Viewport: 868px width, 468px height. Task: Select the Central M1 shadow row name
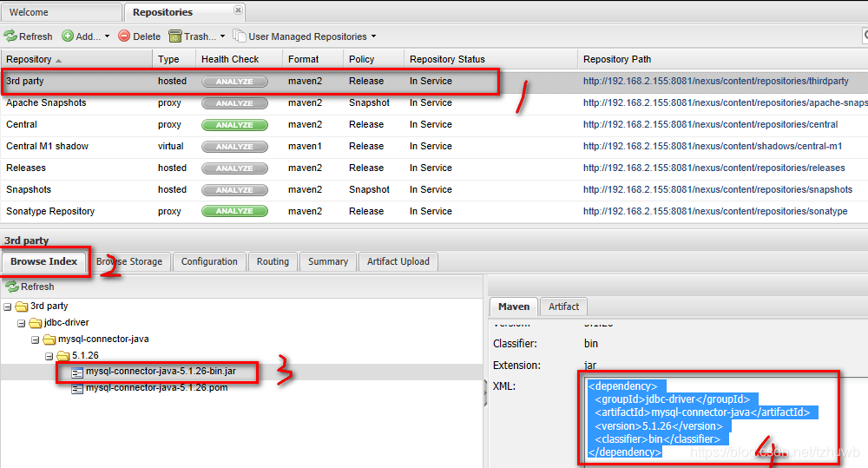coord(47,146)
